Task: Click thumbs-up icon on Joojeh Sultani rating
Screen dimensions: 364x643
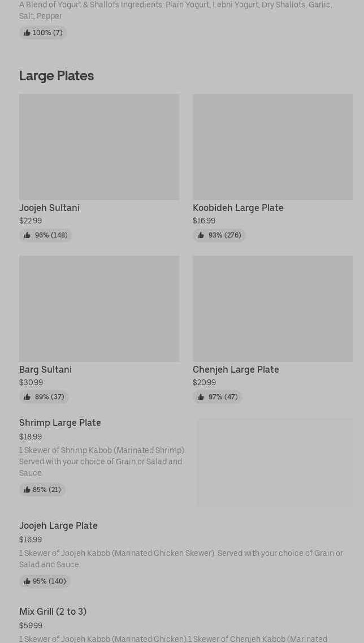Action: click(x=27, y=235)
